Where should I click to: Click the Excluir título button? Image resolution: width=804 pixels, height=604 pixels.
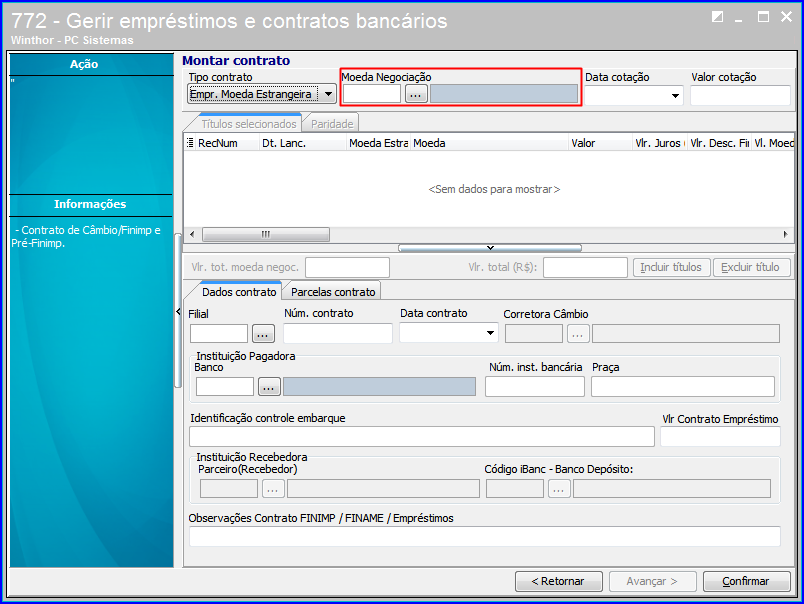(x=750, y=267)
